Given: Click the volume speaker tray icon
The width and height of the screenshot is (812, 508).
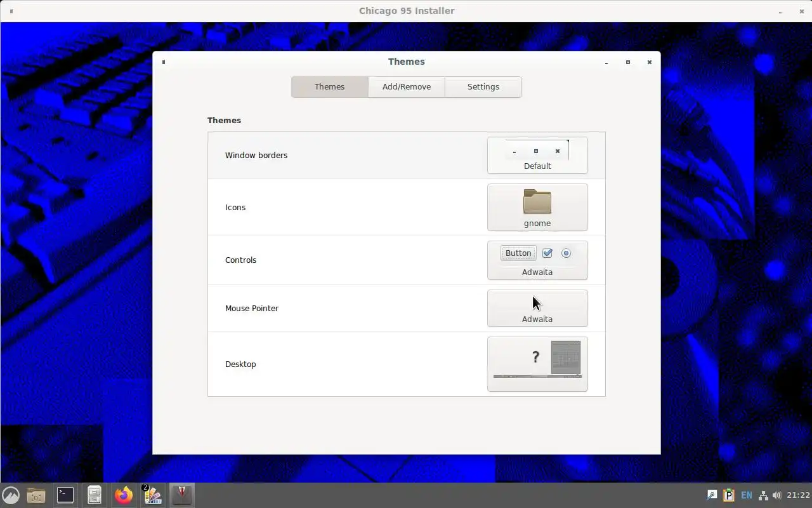Looking at the screenshot, I should tap(777, 495).
